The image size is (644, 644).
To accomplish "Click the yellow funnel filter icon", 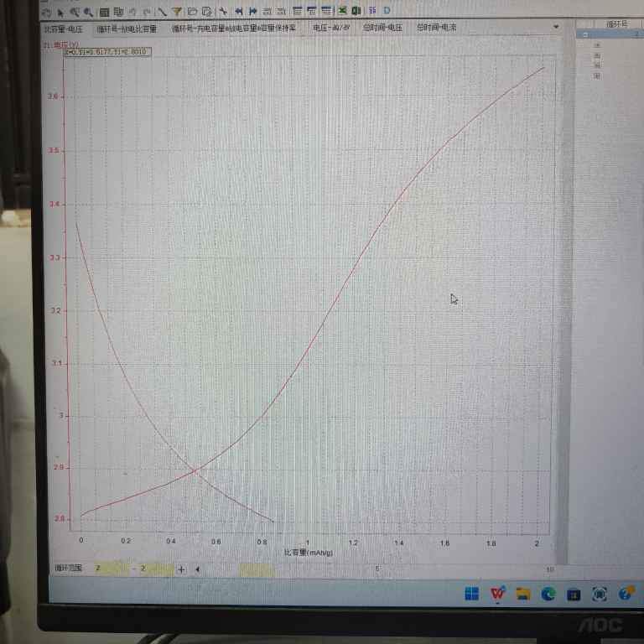I will coord(177,12).
